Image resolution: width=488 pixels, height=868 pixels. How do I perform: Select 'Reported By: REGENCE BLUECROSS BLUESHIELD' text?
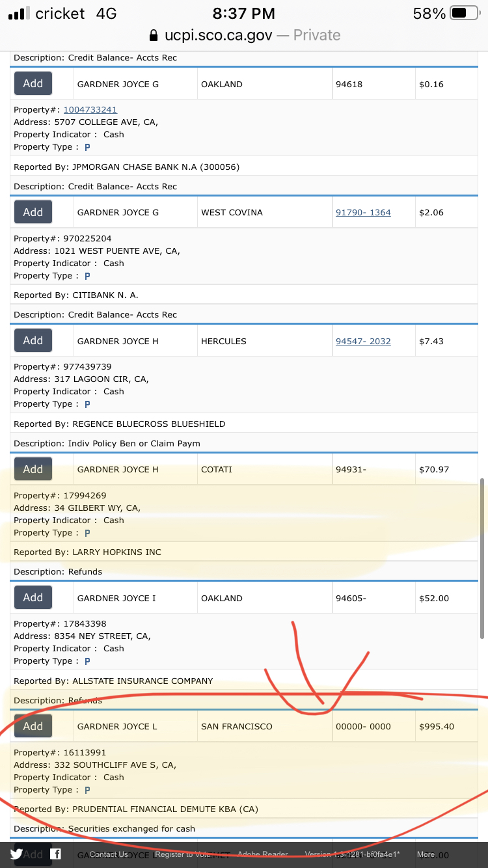point(120,424)
